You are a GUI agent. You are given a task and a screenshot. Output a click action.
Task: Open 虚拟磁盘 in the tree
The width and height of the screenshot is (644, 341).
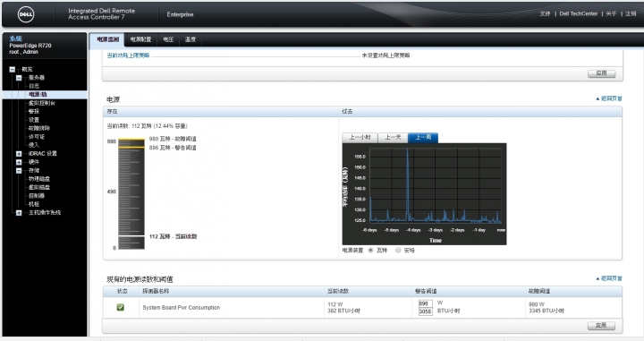tap(39, 187)
